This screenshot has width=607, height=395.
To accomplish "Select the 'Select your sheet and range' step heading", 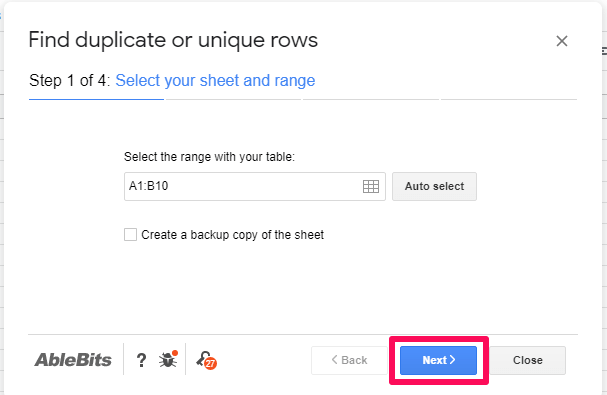I will pos(215,81).
